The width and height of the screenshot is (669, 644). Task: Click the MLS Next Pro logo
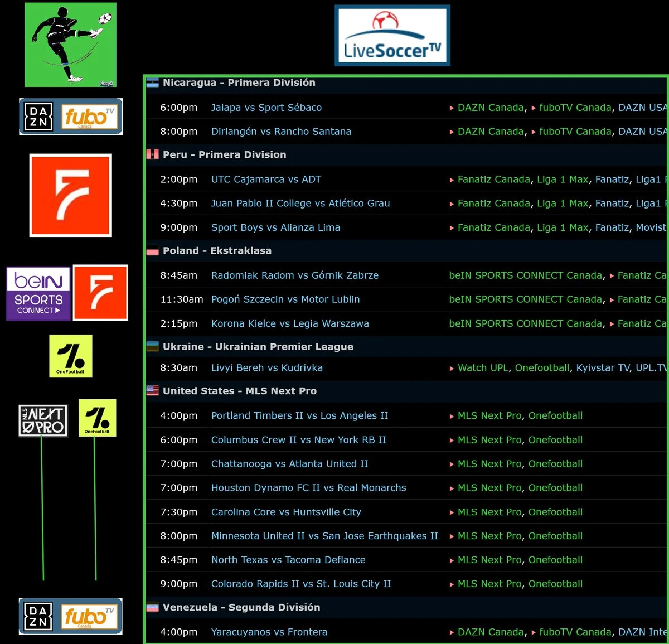(43, 420)
